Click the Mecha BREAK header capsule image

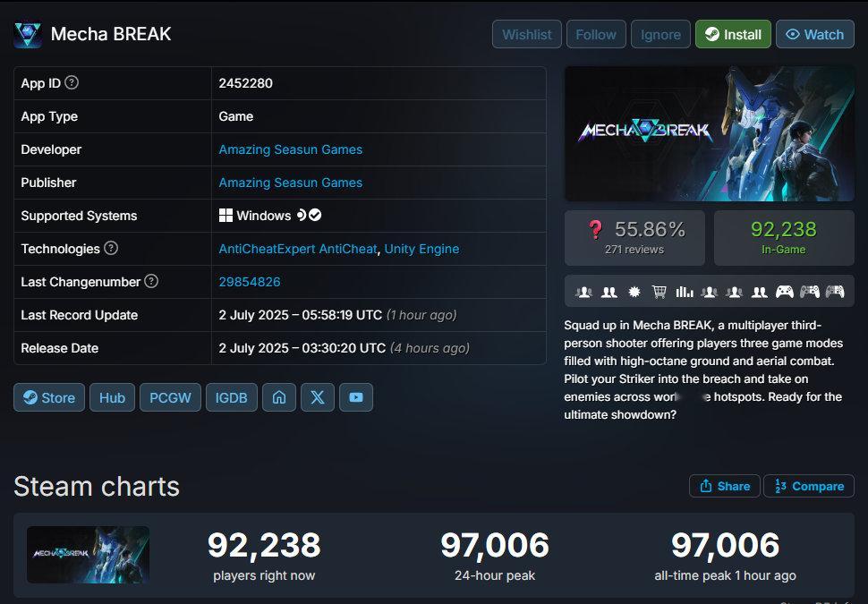point(709,134)
